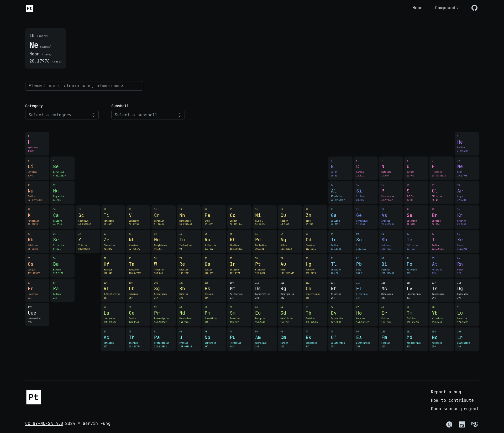The image size is (504, 433).
Task: Select the Uranium element tile
Action: tap(189, 339)
